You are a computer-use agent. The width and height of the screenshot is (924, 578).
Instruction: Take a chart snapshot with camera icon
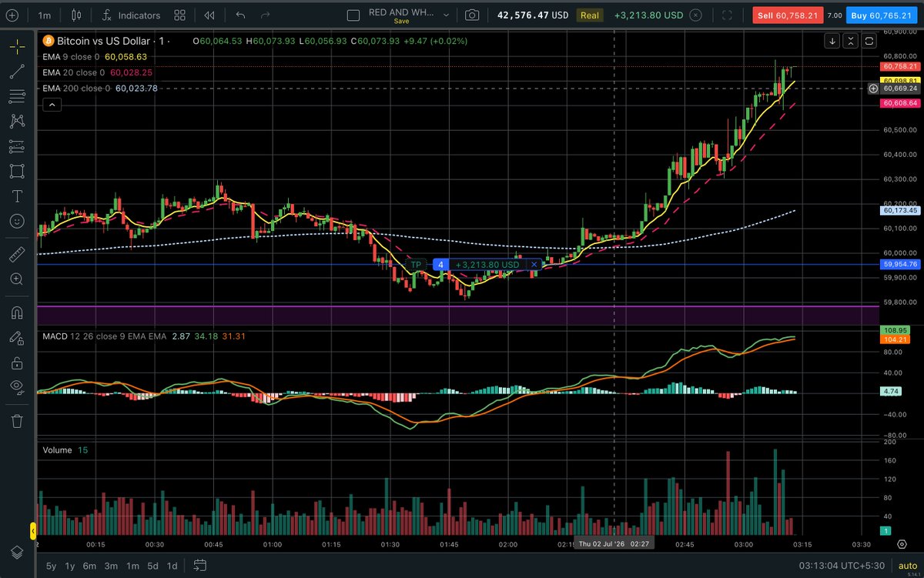(x=472, y=15)
